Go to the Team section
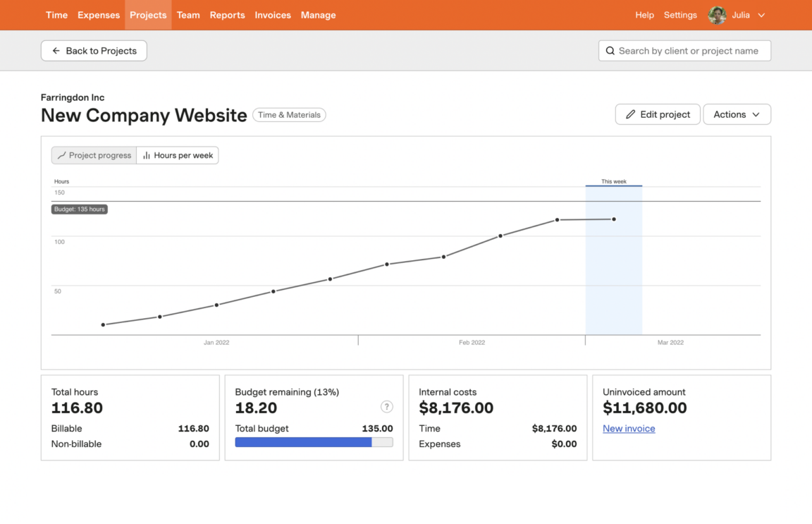This screenshot has height=524, width=812. [x=188, y=15]
